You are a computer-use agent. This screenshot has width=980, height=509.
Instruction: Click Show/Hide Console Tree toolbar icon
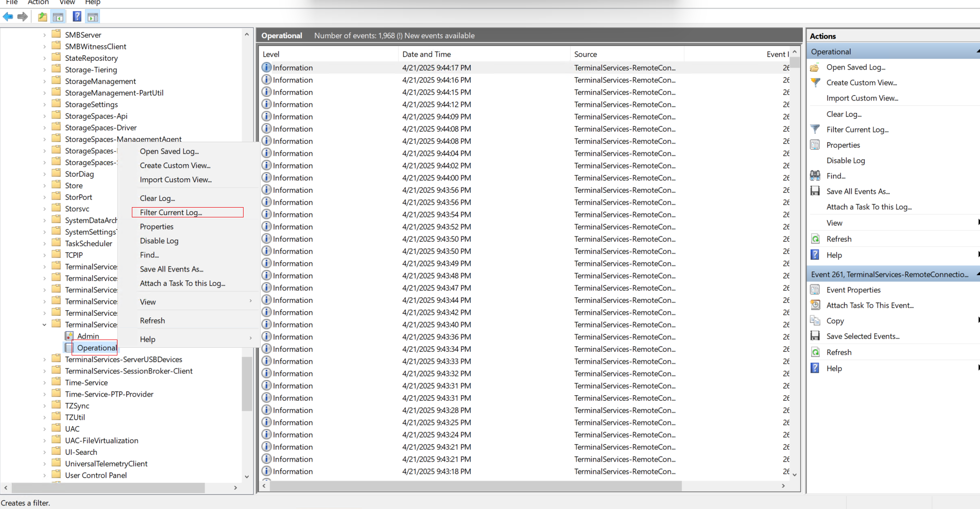58,17
